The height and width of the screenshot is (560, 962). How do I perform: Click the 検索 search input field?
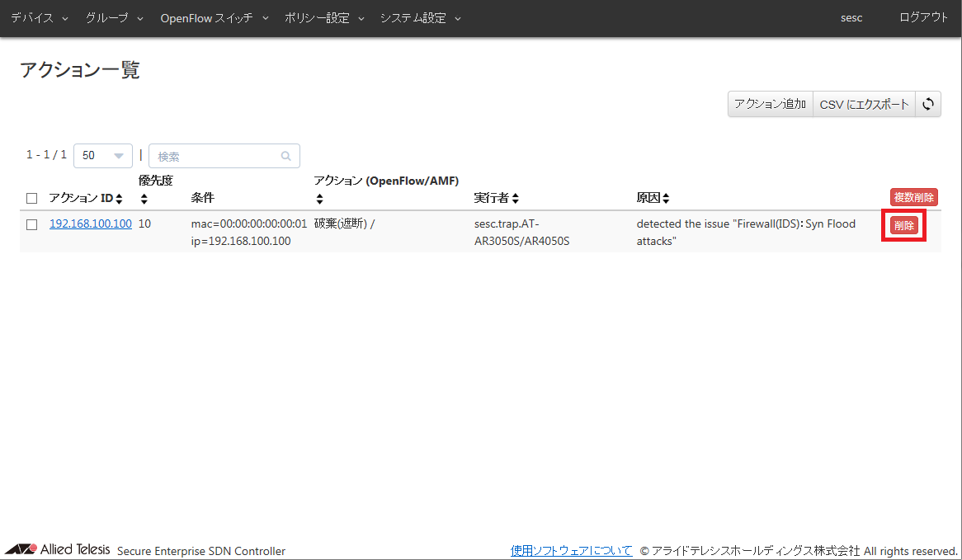216,156
